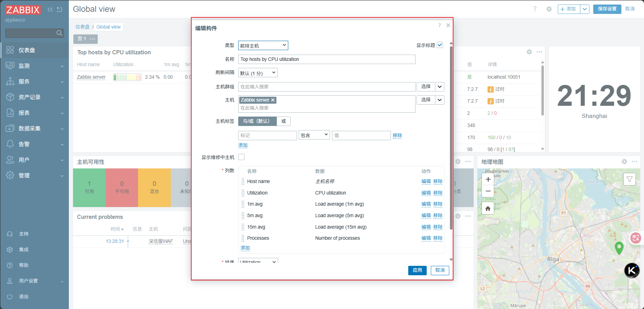Click the red Not available hosts tile
Image resolution: width=644 pixels, height=309 pixels.
(122, 188)
